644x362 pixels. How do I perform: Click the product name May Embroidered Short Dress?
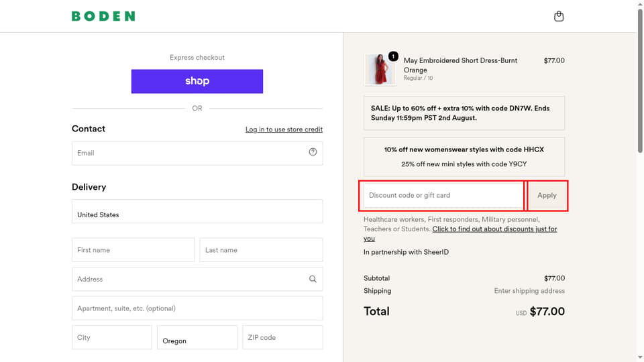(x=460, y=65)
